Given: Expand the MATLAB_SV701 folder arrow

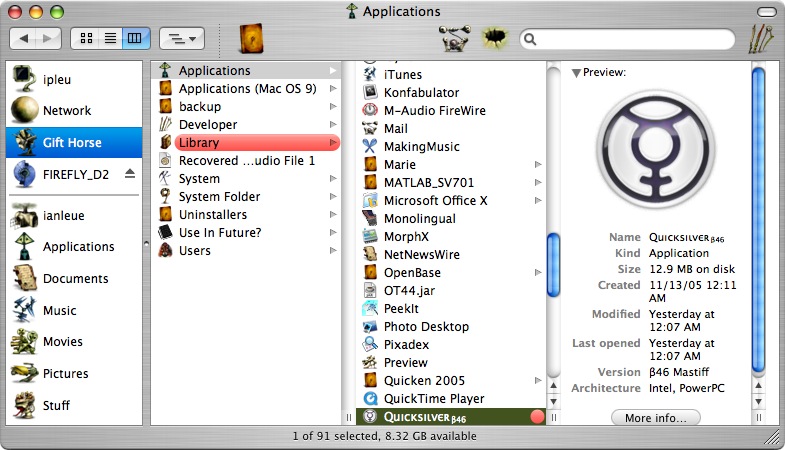Looking at the screenshot, I should point(538,183).
